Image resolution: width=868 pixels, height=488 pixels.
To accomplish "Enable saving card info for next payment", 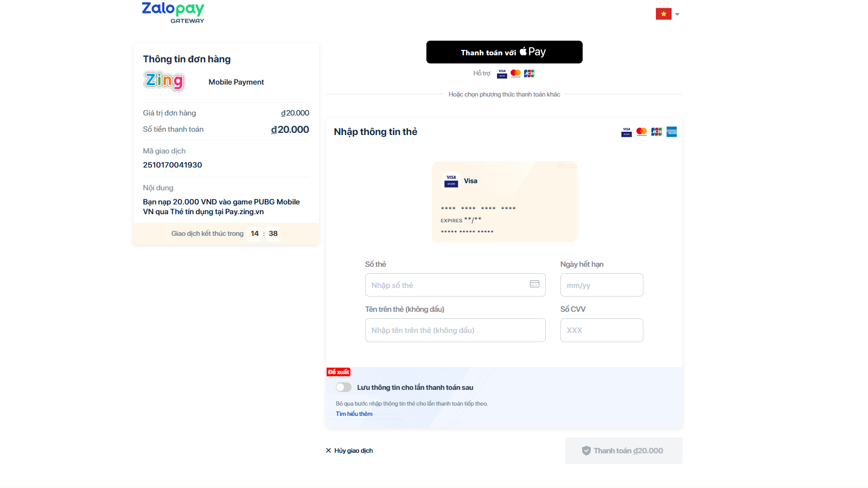I will (x=343, y=387).
